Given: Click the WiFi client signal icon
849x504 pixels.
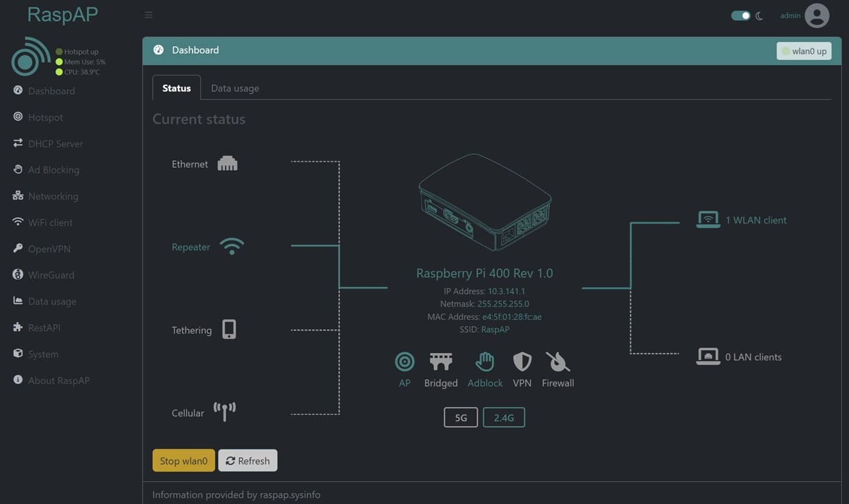Looking at the screenshot, I should (18, 222).
